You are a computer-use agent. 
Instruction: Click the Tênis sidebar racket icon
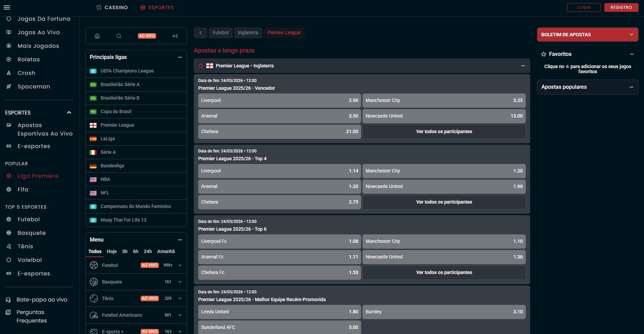tap(9, 246)
